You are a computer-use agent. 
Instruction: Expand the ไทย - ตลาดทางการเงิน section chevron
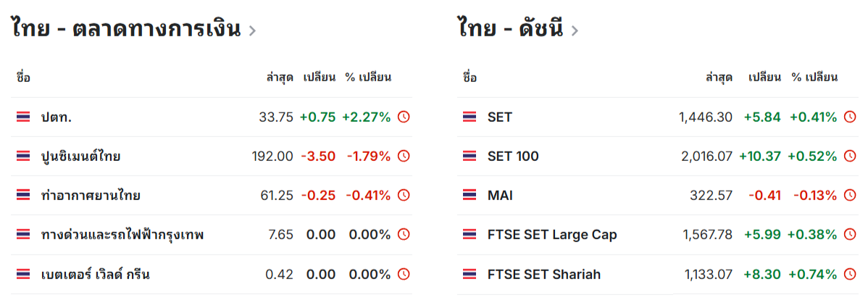(x=252, y=30)
